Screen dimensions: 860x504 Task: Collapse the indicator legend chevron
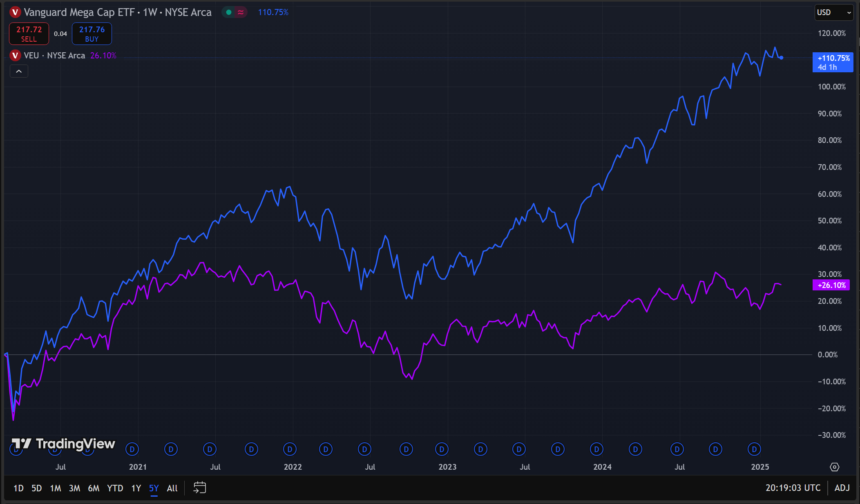[19, 71]
